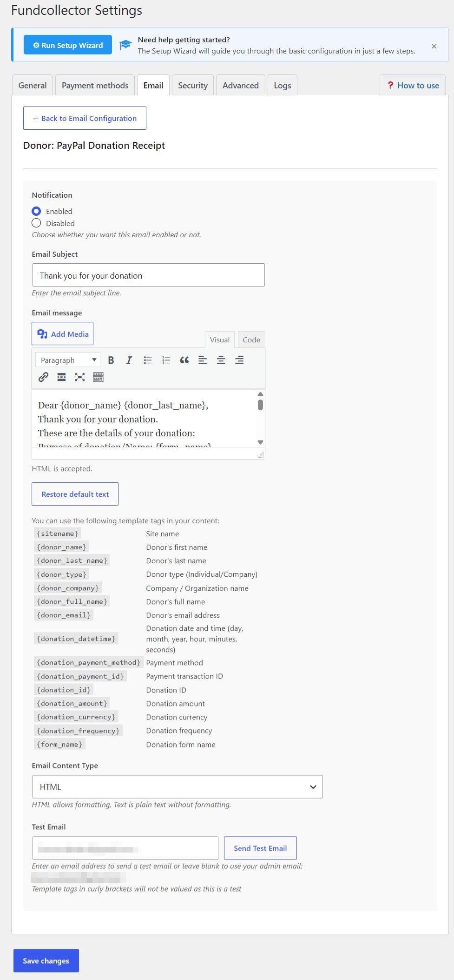Viewport: 454px width, 980px height.
Task: Restore the default email text
Action: [75, 494]
